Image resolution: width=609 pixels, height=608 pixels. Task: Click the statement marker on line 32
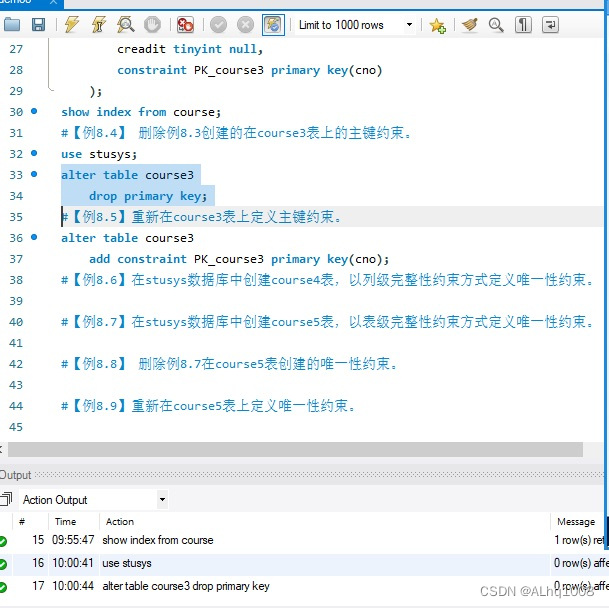(x=34, y=153)
